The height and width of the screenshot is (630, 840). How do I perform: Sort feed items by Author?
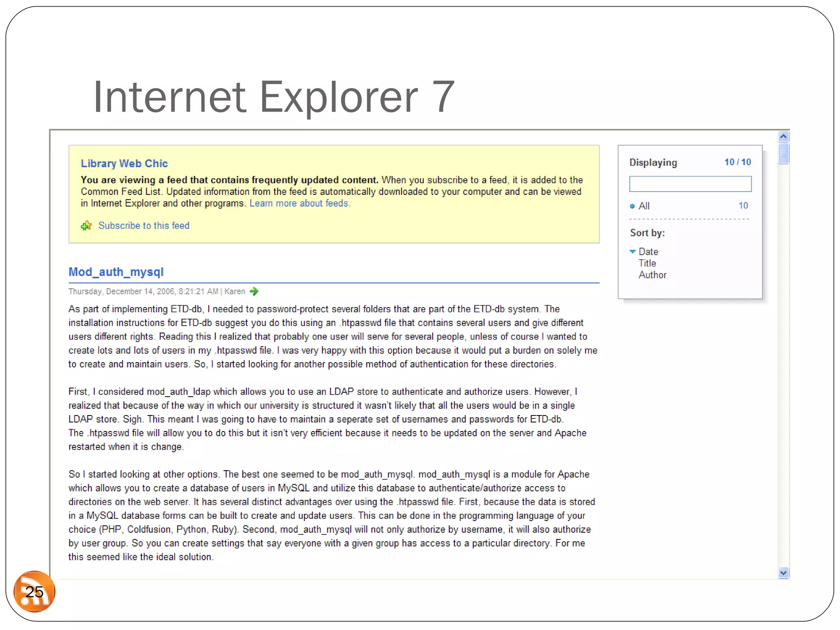(x=652, y=275)
